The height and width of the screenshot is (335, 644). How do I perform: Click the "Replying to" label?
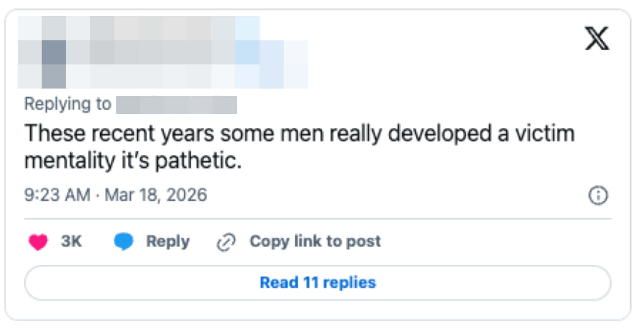[67, 104]
